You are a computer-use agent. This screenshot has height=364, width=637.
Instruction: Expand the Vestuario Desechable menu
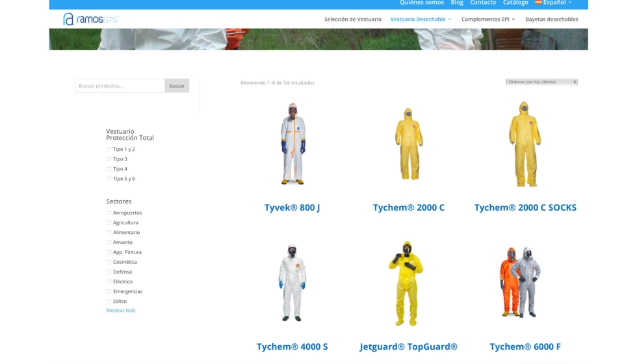click(x=421, y=19)
